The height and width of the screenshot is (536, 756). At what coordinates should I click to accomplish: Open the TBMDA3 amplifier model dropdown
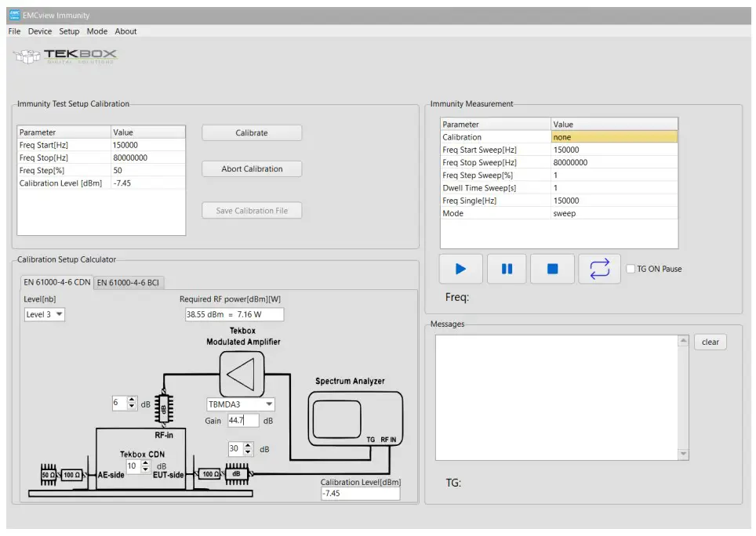[x=239, y=404]
